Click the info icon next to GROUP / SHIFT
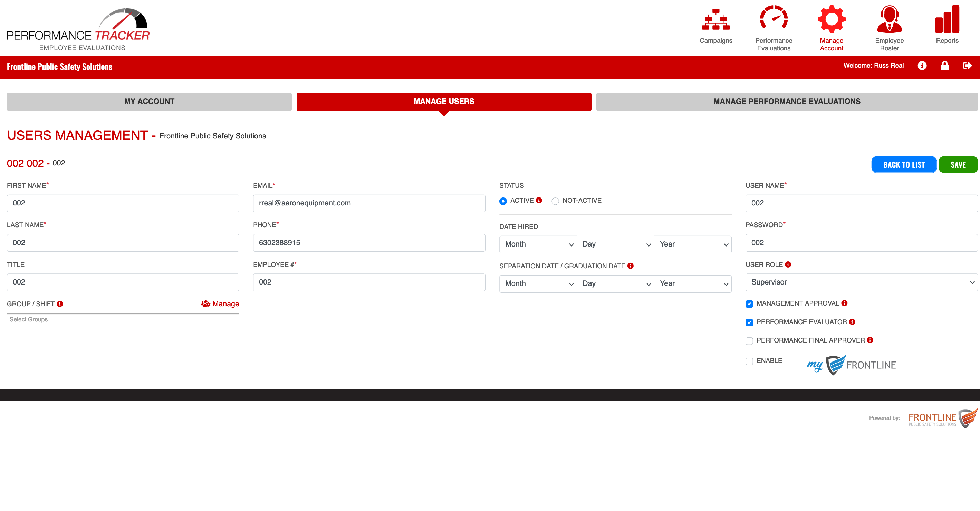The width and height of the screenshot is (980, 511). (x=60, y=303)
